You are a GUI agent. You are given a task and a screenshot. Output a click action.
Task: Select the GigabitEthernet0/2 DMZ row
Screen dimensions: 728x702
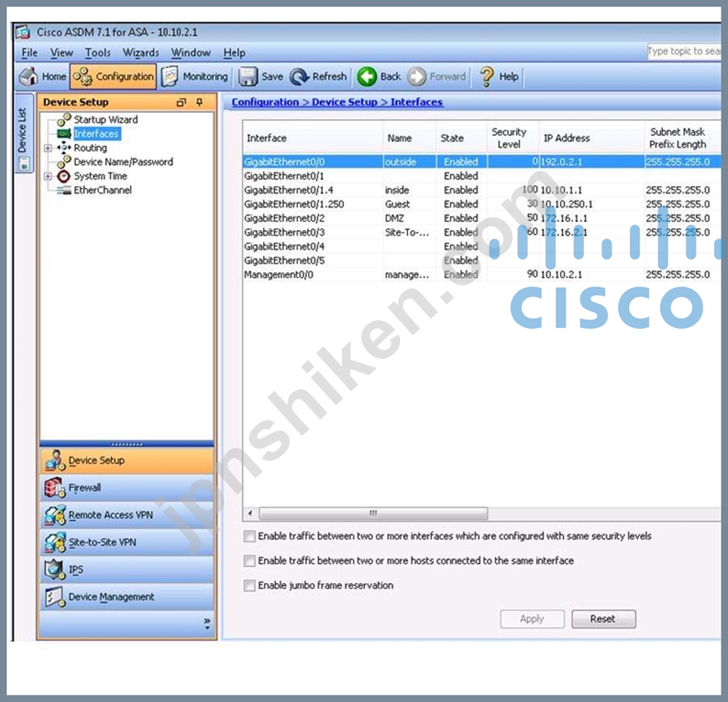coord(482,218)
